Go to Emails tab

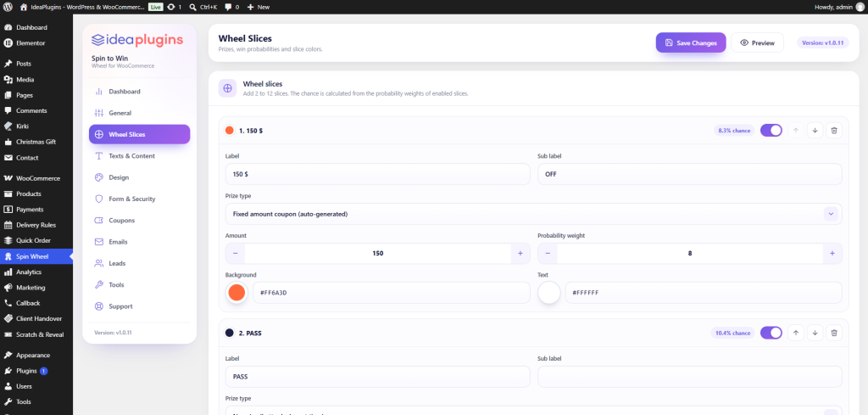pyautogui.click(x=140, y=242)
